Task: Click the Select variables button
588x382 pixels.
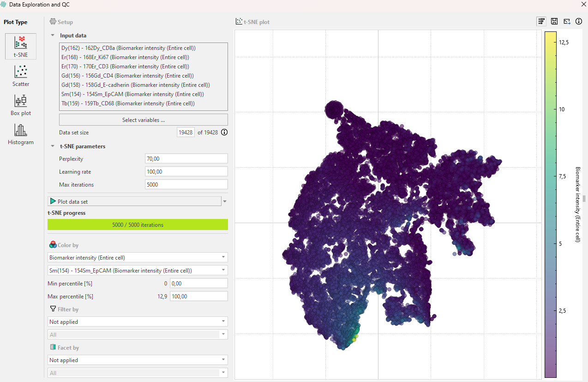Action: click(x=144, y=120)
